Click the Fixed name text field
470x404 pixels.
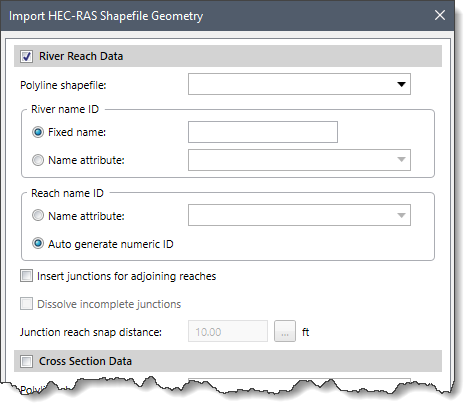pyautogui.click(x=263, y=132)
